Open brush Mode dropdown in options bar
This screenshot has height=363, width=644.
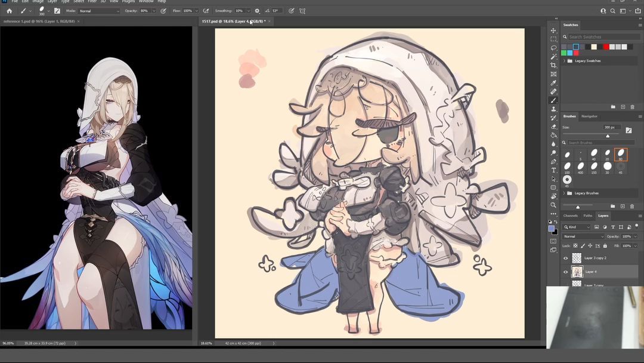point(99,11)
